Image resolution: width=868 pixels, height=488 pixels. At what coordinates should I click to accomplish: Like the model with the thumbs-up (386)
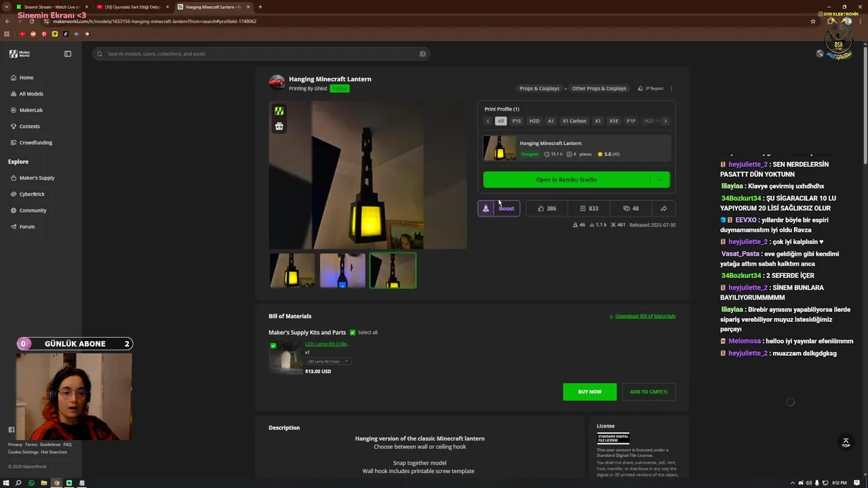[x=547, y=209]
